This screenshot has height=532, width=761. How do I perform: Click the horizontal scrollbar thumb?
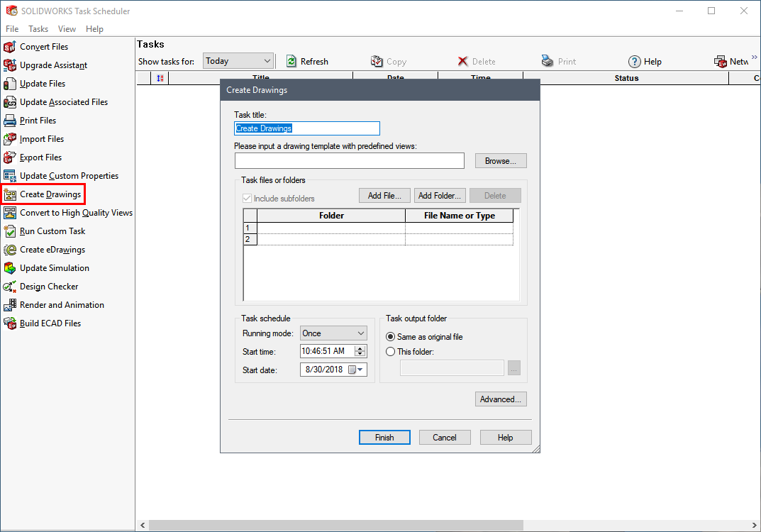click(x=336, y=525)
